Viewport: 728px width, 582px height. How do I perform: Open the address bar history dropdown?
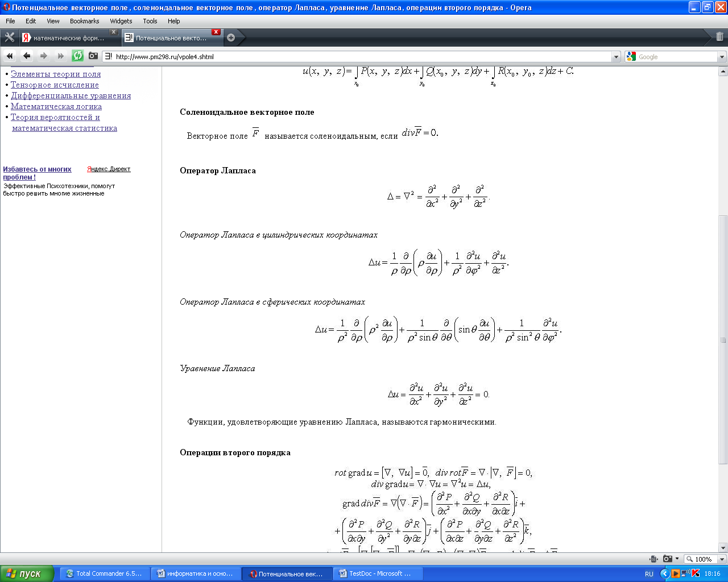(x=616, y=57)
